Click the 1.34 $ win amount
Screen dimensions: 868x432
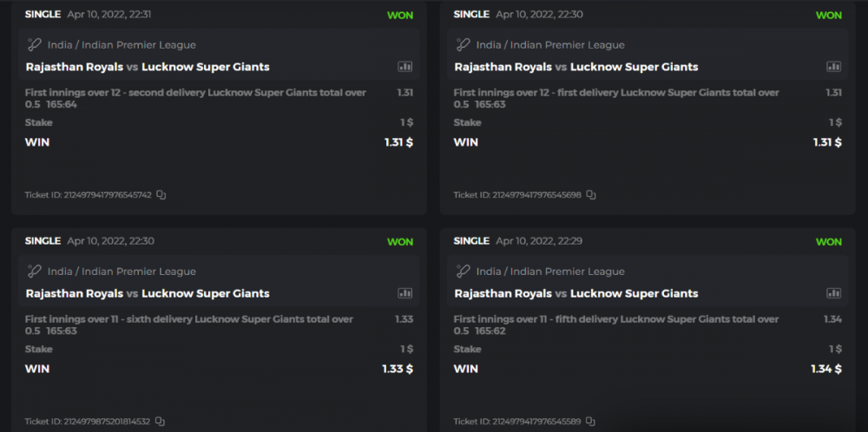(826, 369)
